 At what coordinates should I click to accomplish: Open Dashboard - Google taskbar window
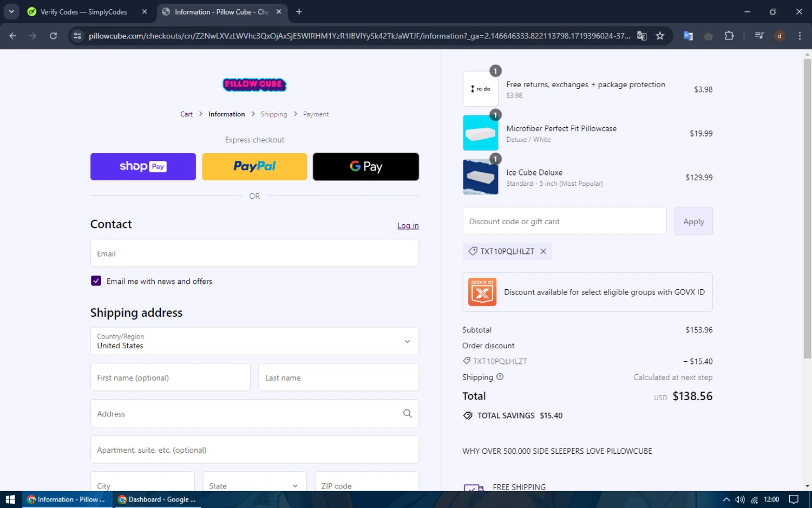pyautogui.click(x=158, y=499)
